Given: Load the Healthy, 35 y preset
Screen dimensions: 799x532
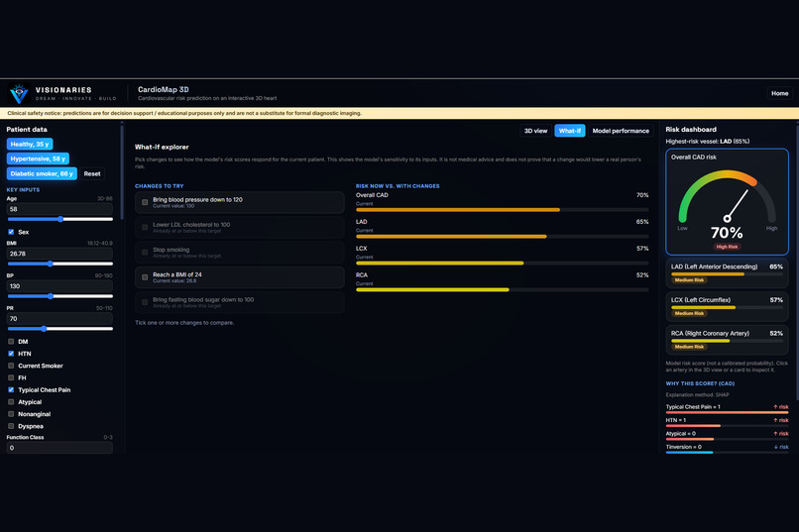Looking at the screenshot, I should pyautogui.click(x=30, y=144).
